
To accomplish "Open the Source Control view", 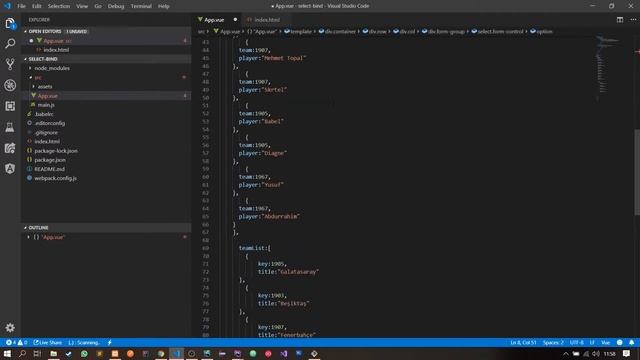I will tap(10, 64).
